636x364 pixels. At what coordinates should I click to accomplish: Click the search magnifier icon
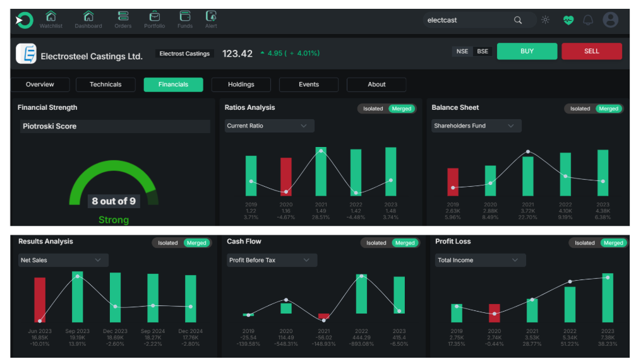click(x=518, y=20)
